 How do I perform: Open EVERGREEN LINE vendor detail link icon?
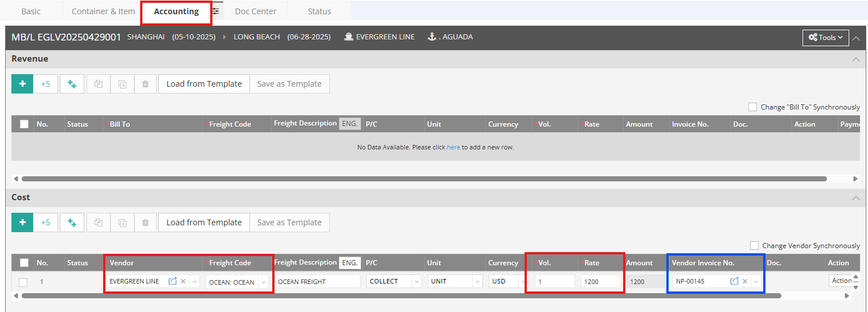tap(173, 281)
